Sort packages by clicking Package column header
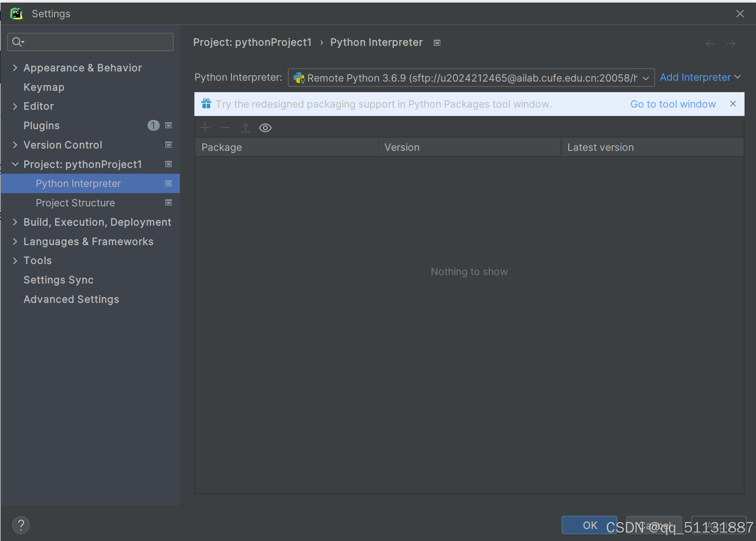 pyautogui.click(x=221, y=147)
